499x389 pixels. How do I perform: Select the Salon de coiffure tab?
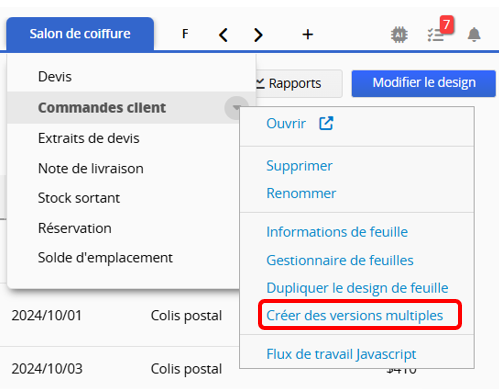[80, 34]
